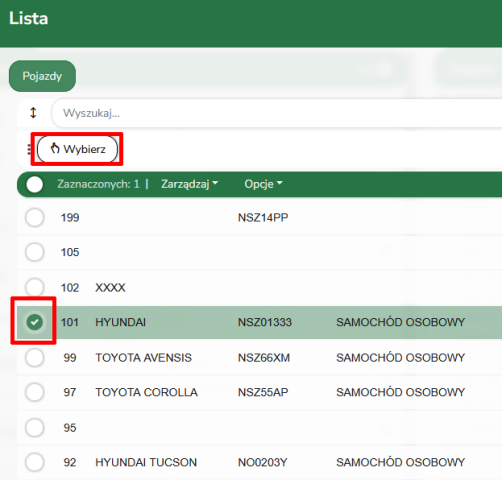Open the Opcje dropdown
502x480 pixels.
[x=263, y=184]
